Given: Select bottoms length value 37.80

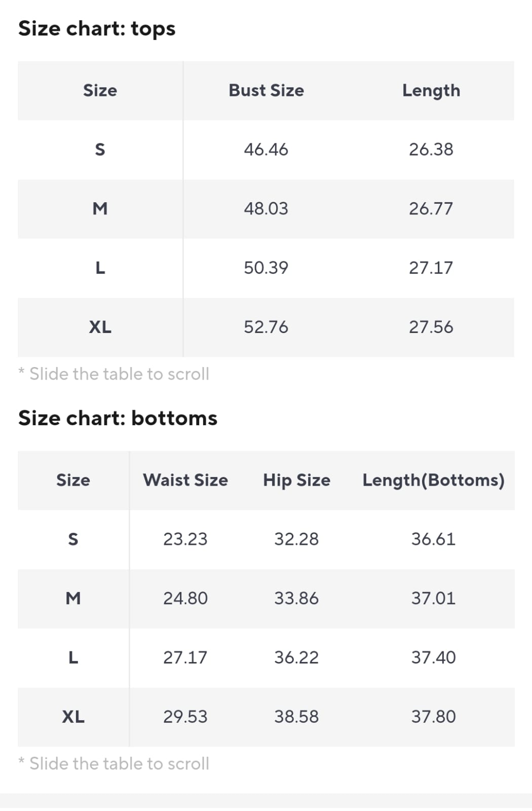Looking at the screenshot, I should tap(433, 717).
